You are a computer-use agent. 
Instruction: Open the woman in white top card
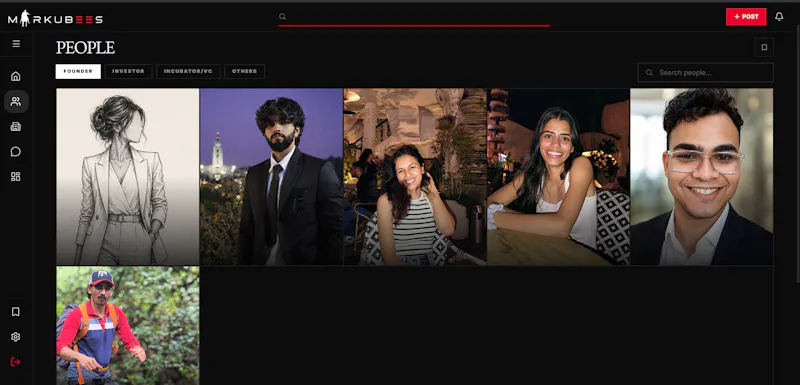[x=558, y=176]
